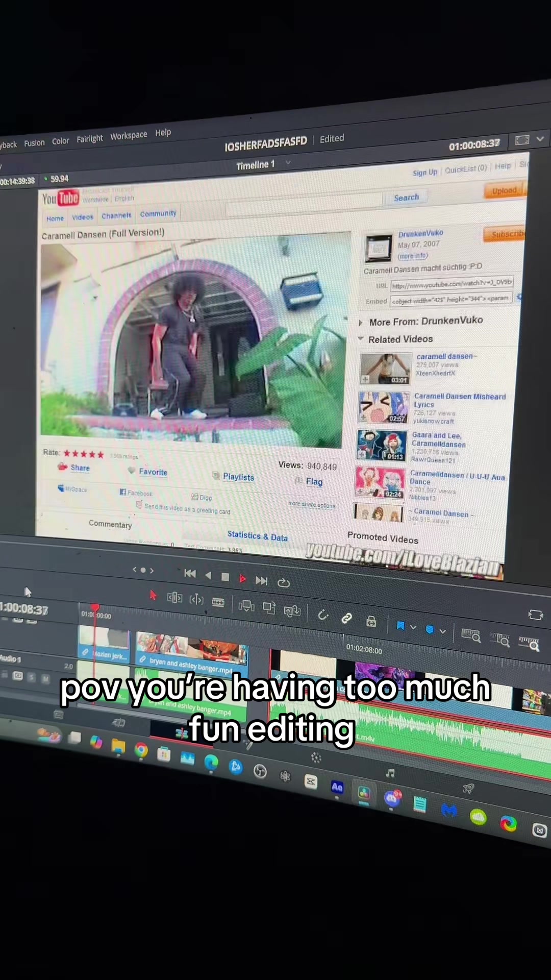Open the Color page (wheel icon)
551x980 pixels.
click(316, 757)
